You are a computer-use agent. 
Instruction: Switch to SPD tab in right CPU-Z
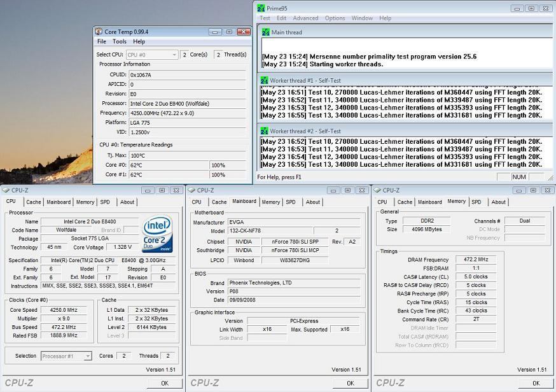point(476,202)
